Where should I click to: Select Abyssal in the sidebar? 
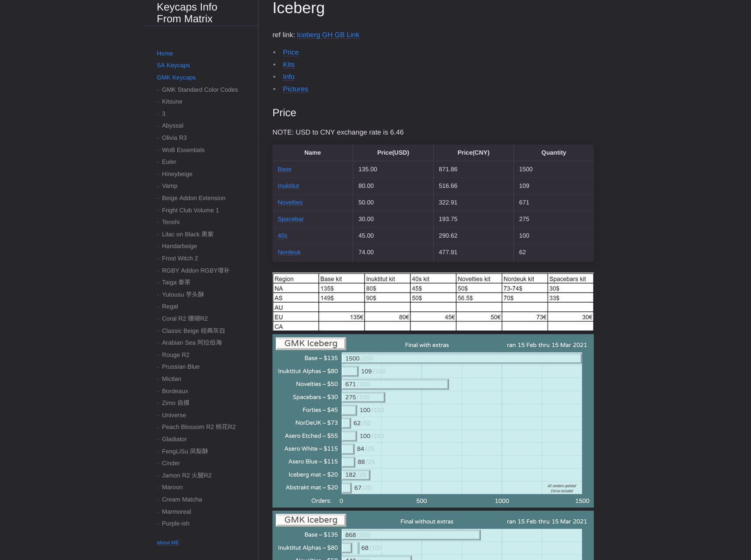(x=172, y=126)
